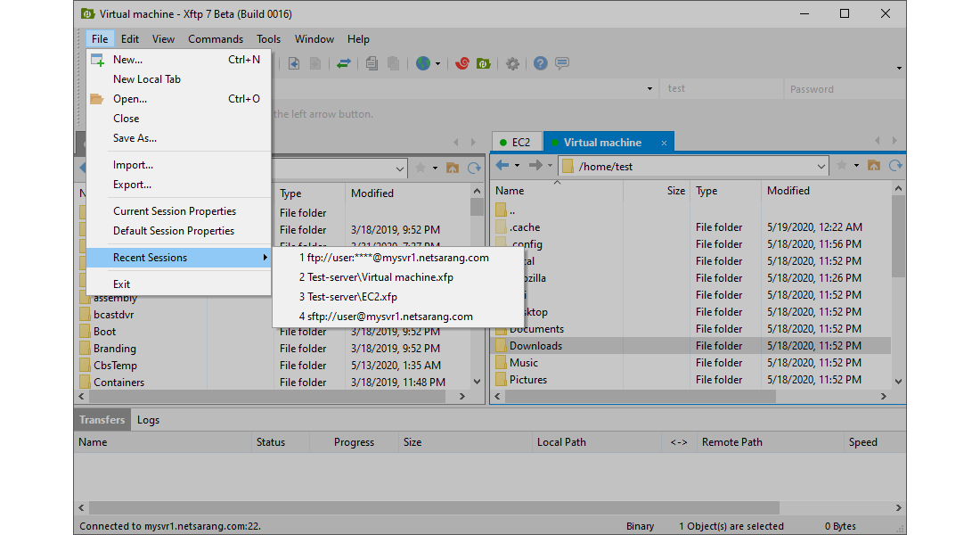Expand the local pane path dropdown
This screenshot has width=980, height=535.
pyautogui.click(x=400, y=169)
